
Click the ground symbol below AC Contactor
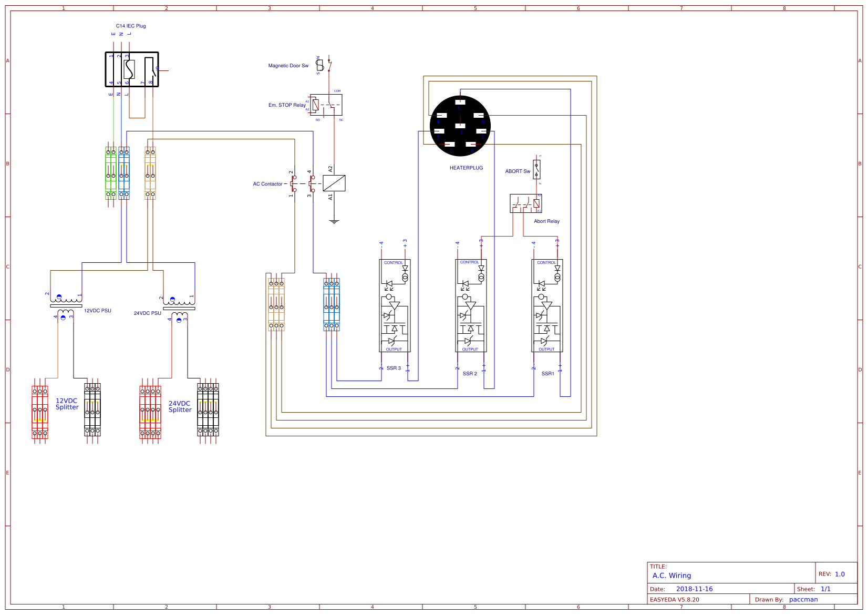pos(334,221)
